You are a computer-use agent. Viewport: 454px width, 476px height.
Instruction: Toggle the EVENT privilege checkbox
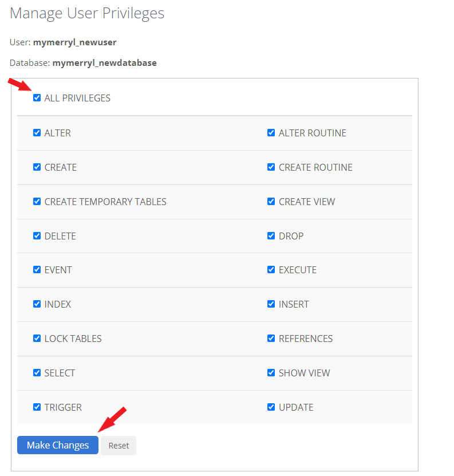point(37,270)
